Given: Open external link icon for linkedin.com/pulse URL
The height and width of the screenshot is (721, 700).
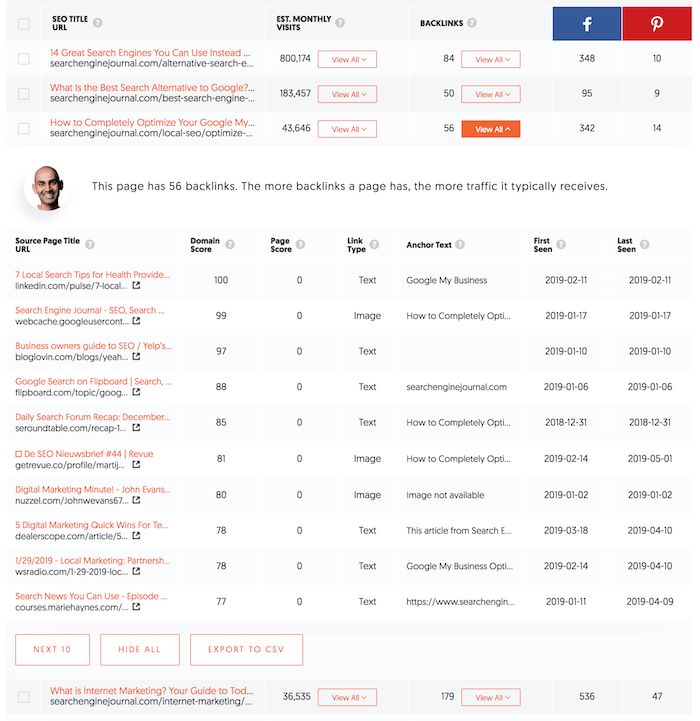Looking at the screenshot, I should 136,286.
